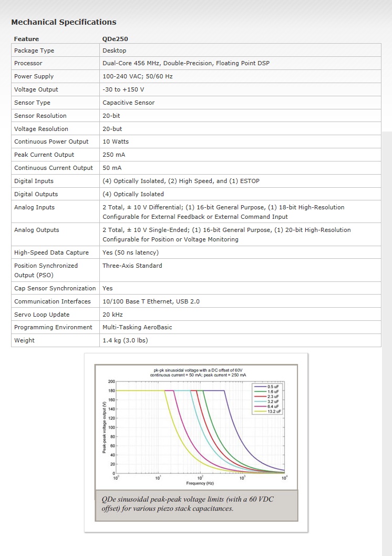Select the Programming Environment label
This screenshot has width=392, height=556.
coord(53,327)
